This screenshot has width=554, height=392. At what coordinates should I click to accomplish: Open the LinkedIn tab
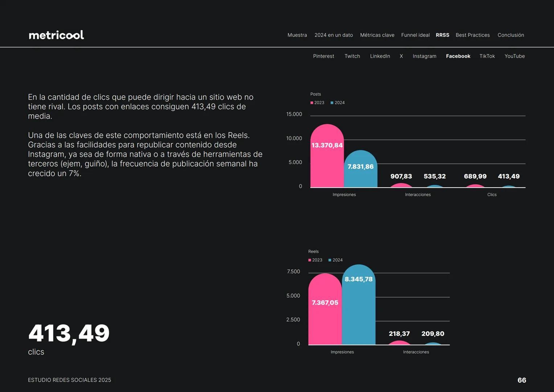point(380,56)
